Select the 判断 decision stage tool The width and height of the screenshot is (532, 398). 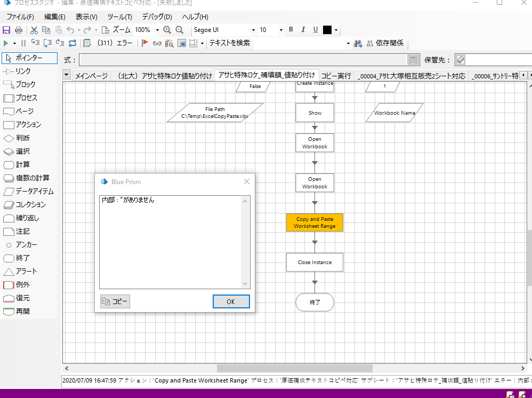(17, 138)
